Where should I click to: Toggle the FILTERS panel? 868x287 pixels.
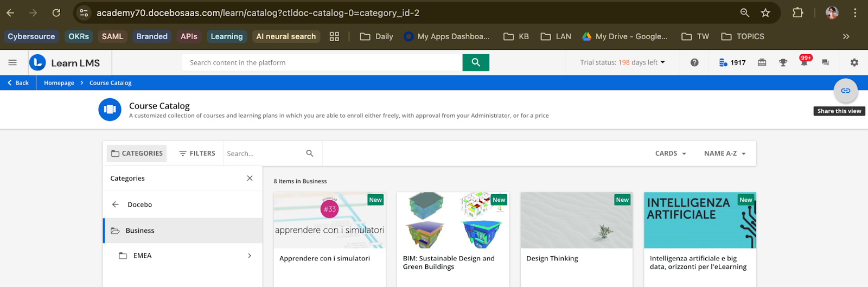197,154
